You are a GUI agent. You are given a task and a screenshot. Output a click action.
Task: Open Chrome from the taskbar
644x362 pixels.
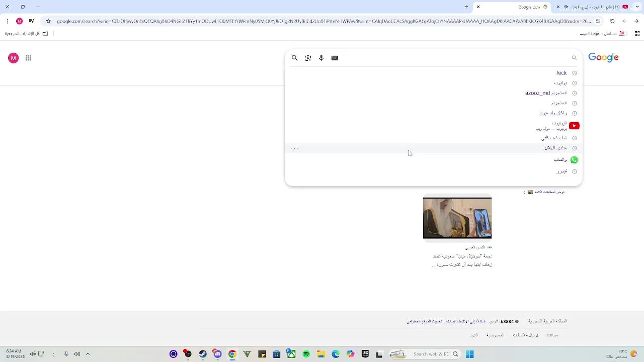(232, 354)
